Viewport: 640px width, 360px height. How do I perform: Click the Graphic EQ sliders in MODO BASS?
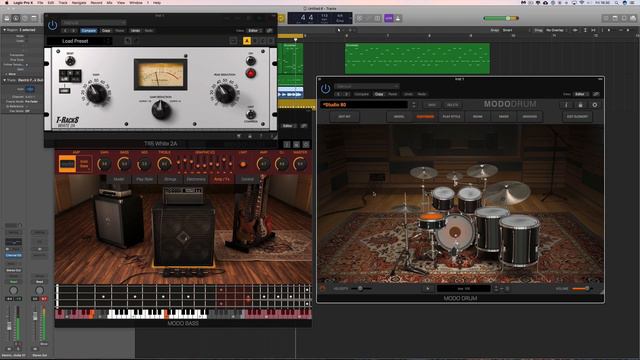(x=205, y=164)
